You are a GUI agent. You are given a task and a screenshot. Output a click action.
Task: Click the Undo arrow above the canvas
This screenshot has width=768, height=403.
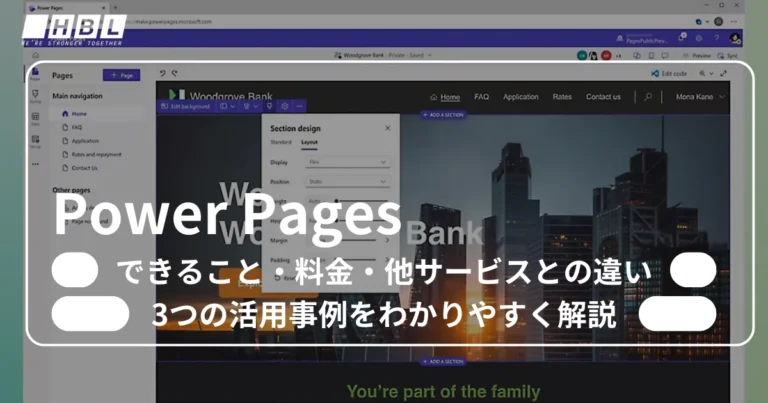pos(163,73)
